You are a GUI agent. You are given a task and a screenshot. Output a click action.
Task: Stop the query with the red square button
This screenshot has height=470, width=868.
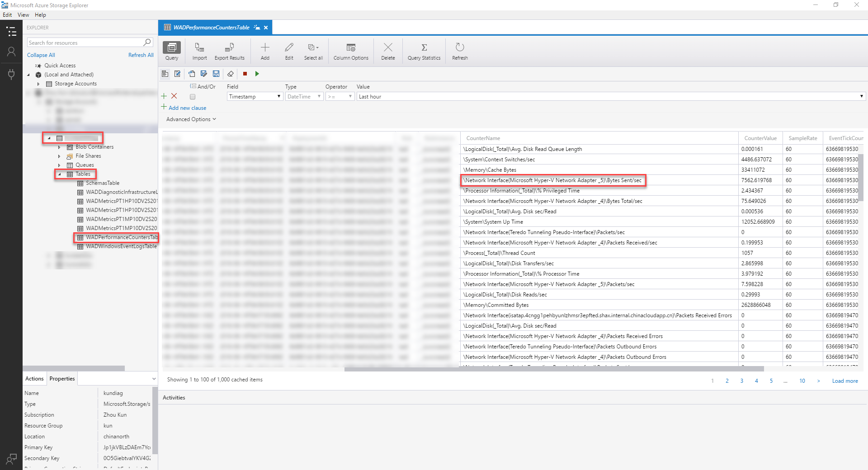(x=245, y=74)
